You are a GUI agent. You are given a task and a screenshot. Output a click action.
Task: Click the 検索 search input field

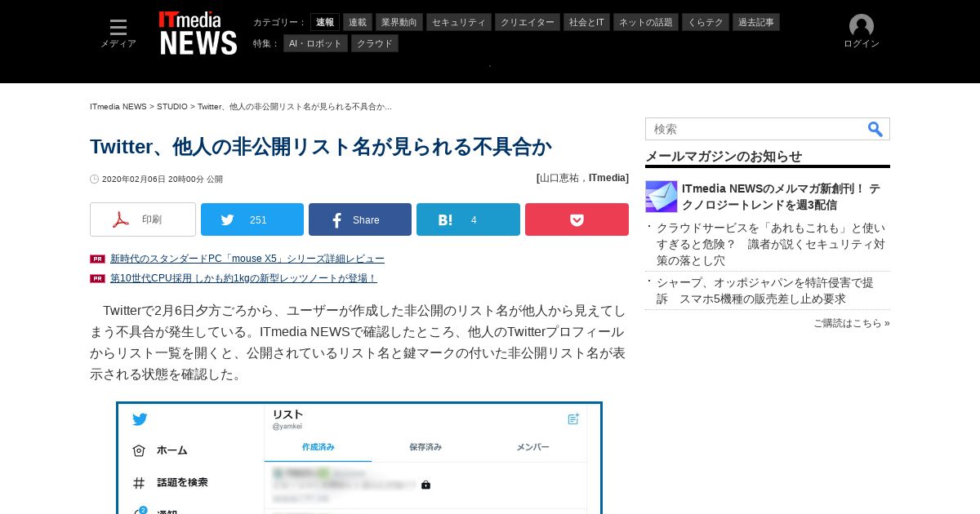tap(755, 129)
